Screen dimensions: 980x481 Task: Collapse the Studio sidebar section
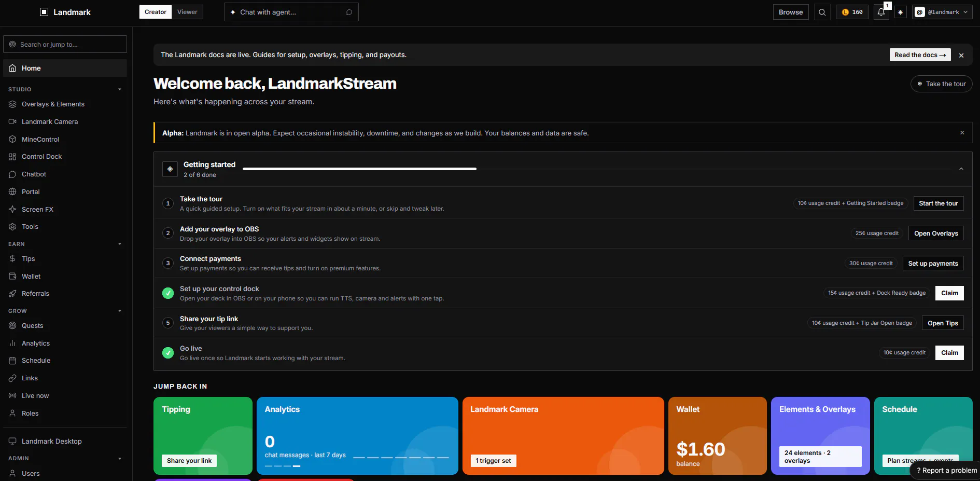tap(120, 89)
